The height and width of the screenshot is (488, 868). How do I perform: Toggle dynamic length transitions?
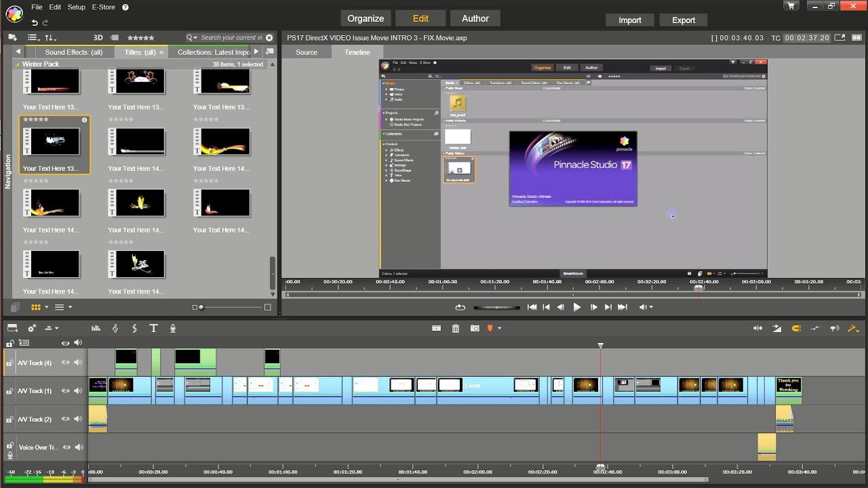tap(776, 328)
